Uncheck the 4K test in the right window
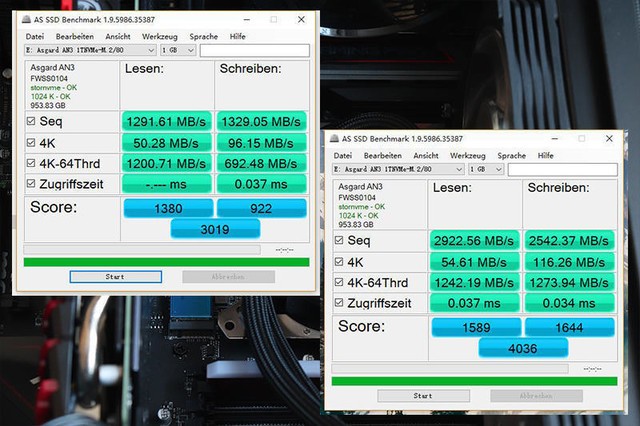 click(x=339, y=262)
